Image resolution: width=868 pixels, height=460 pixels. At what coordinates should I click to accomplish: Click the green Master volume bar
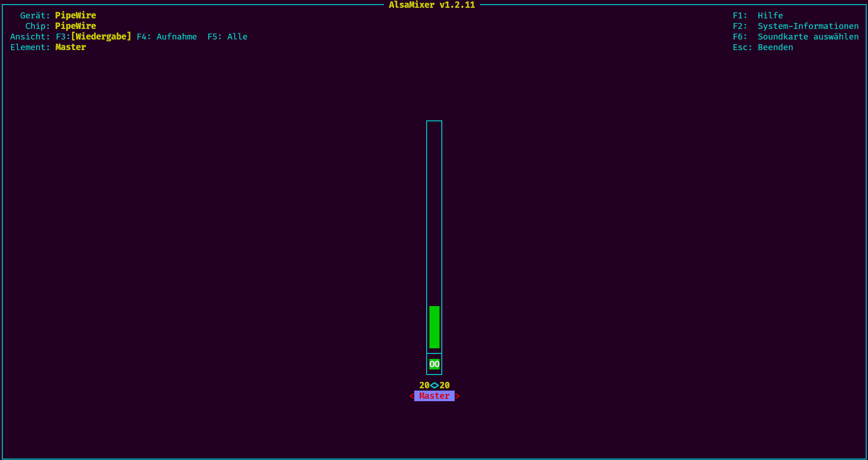click(434, 328)
